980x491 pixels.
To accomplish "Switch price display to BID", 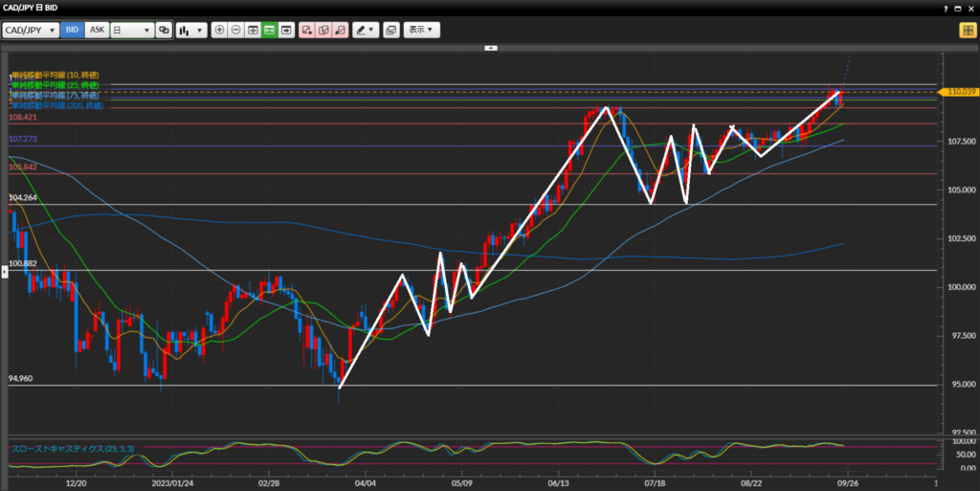I will point(73,30).
